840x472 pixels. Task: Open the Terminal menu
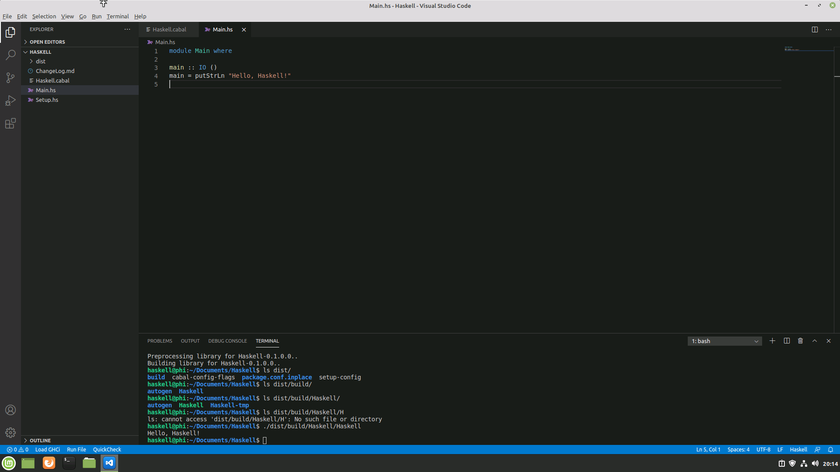(117, 17)
